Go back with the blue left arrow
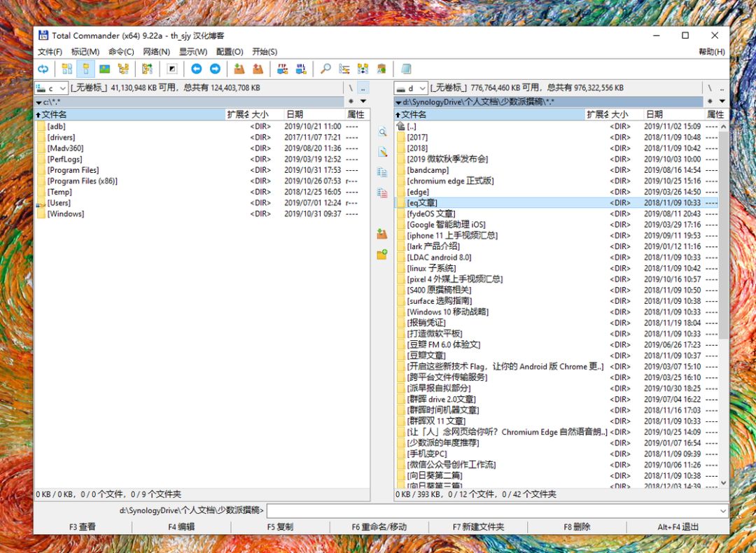Viewport: 756px width, 553px height. (x=196, y=69)
